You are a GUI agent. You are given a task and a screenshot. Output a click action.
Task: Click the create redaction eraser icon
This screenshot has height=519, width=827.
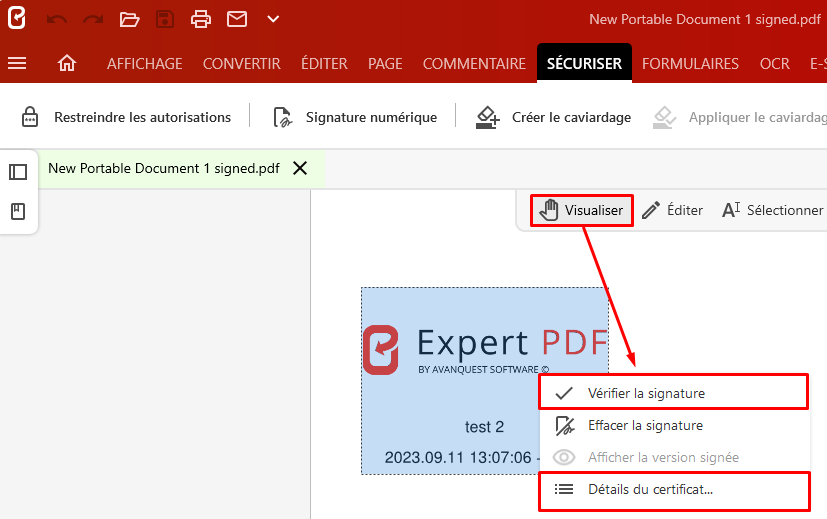(x=487, y=117)
